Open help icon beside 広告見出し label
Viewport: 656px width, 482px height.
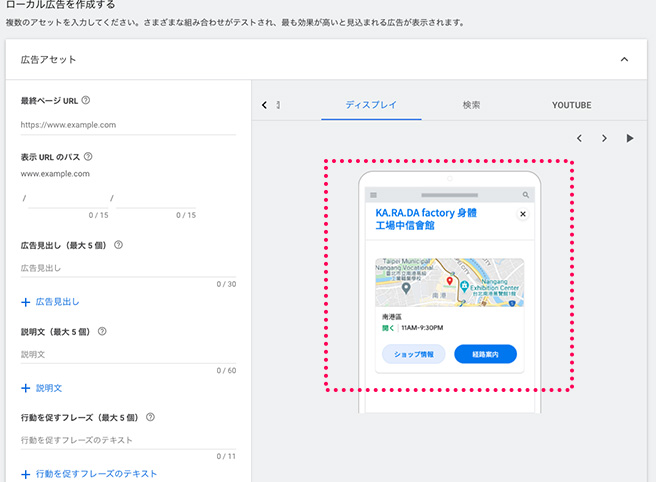118,245
